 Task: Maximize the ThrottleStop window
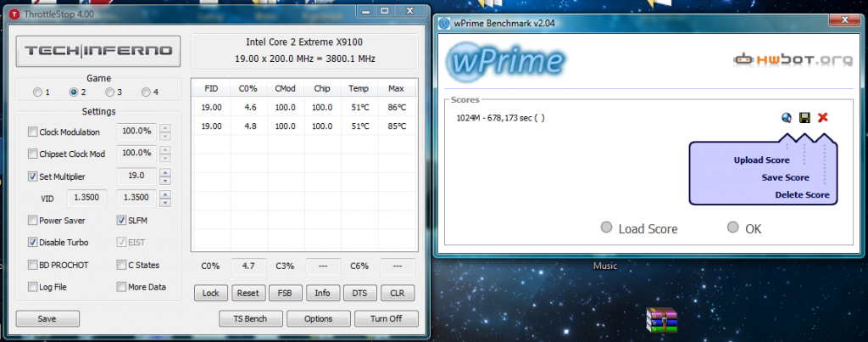pyautogui.click(x=385, y=10)
